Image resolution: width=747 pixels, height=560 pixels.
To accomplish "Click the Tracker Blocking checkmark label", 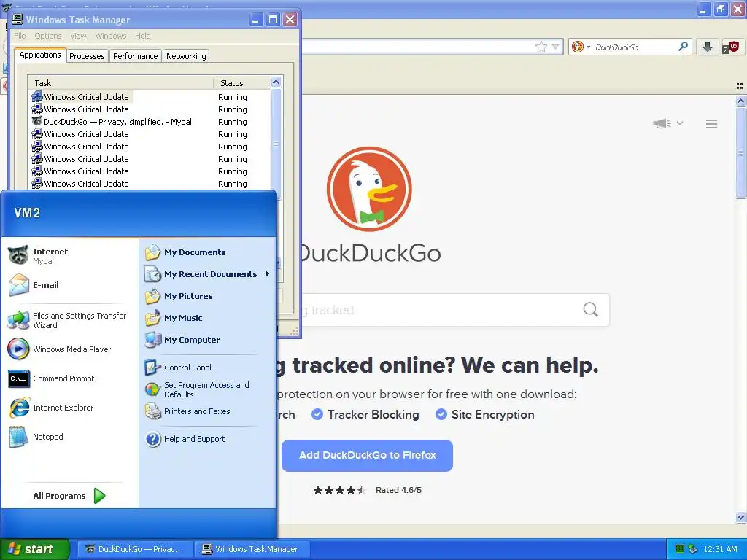I will click(365, 415).
